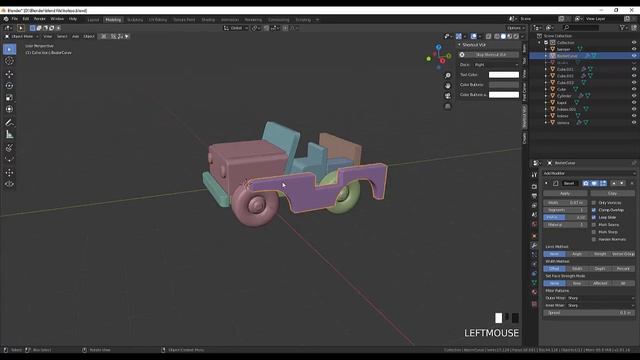Open the Dock Right dropdown
The width and height of the screenshot is (640, 360).
tap(496, 64)
